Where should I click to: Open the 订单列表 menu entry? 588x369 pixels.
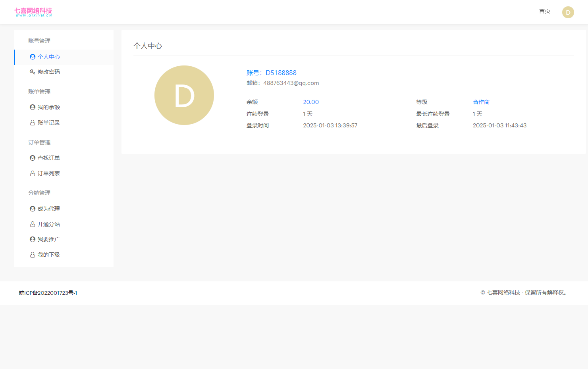tap(48, 173)
